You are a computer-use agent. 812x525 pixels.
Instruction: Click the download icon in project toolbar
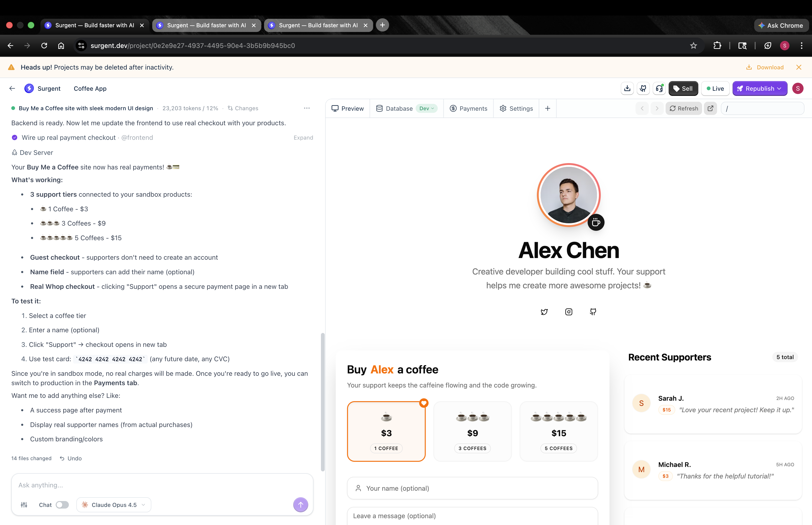[x=627, y=89]
